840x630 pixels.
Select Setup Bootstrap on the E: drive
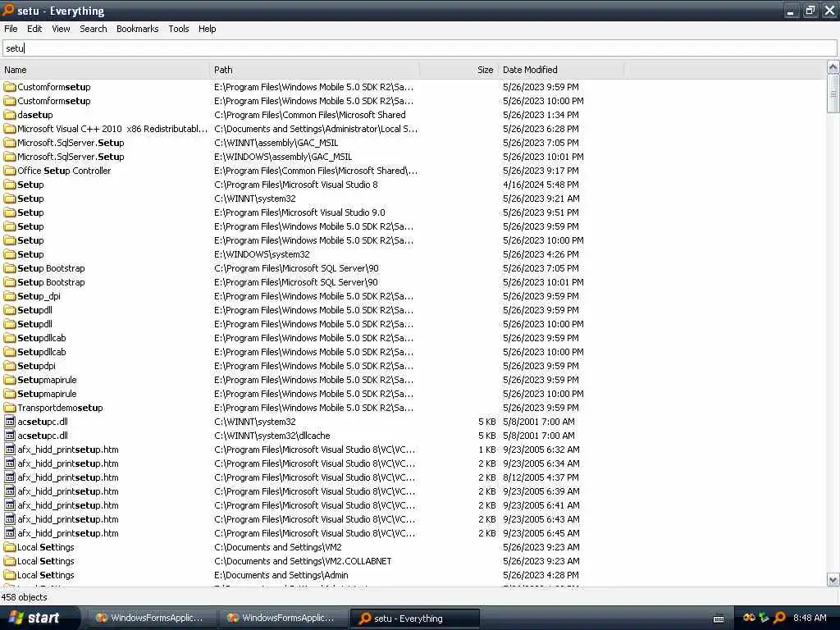coord(51,282)
